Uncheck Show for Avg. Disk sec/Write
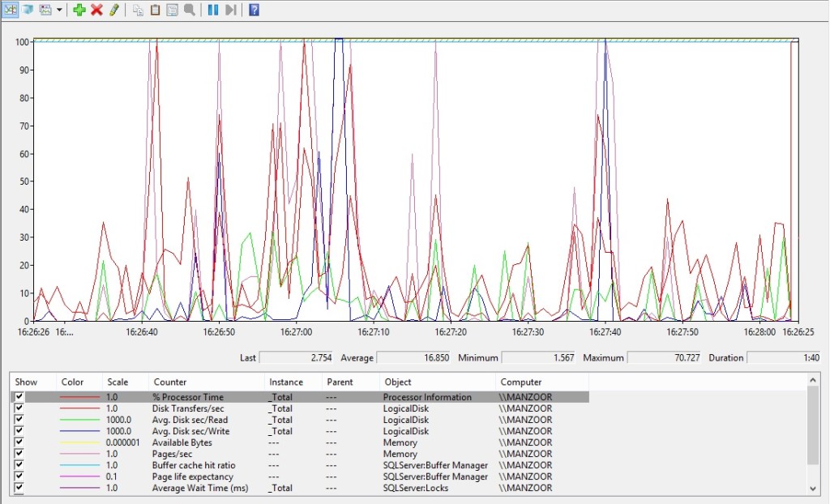This screenshot has height=504, width=830. point(19,431)
